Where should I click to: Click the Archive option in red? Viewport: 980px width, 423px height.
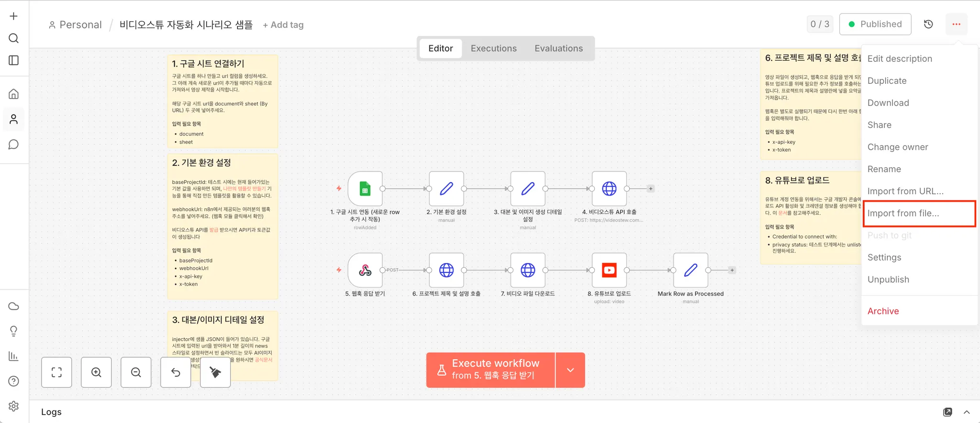pos(883,311)
